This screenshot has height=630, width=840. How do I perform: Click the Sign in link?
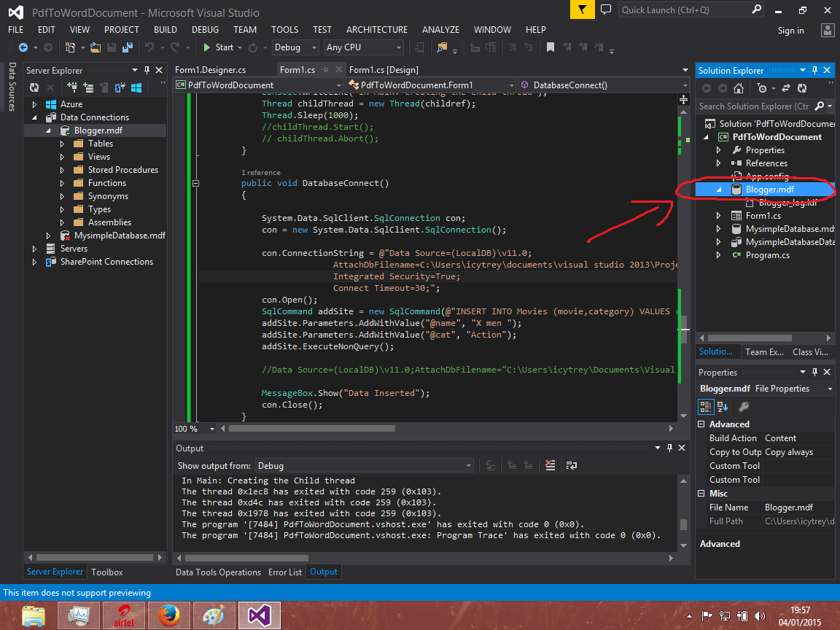(x=790, y=31)
